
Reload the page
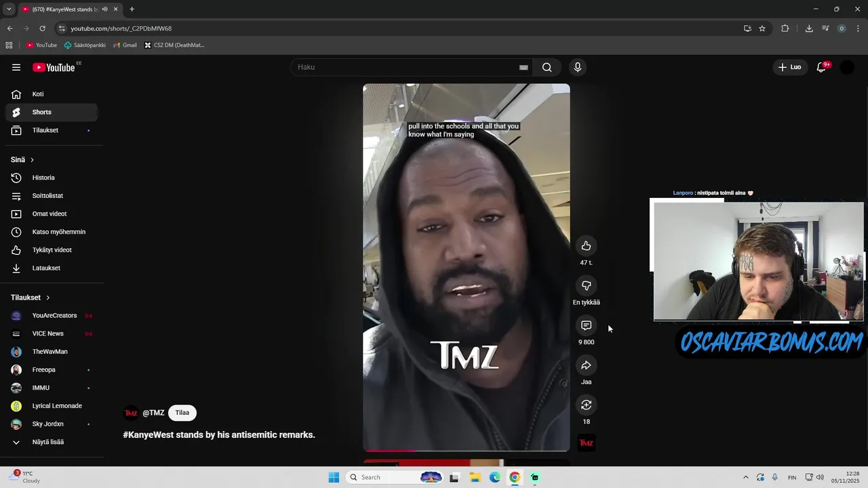click(x=42, y=28)
